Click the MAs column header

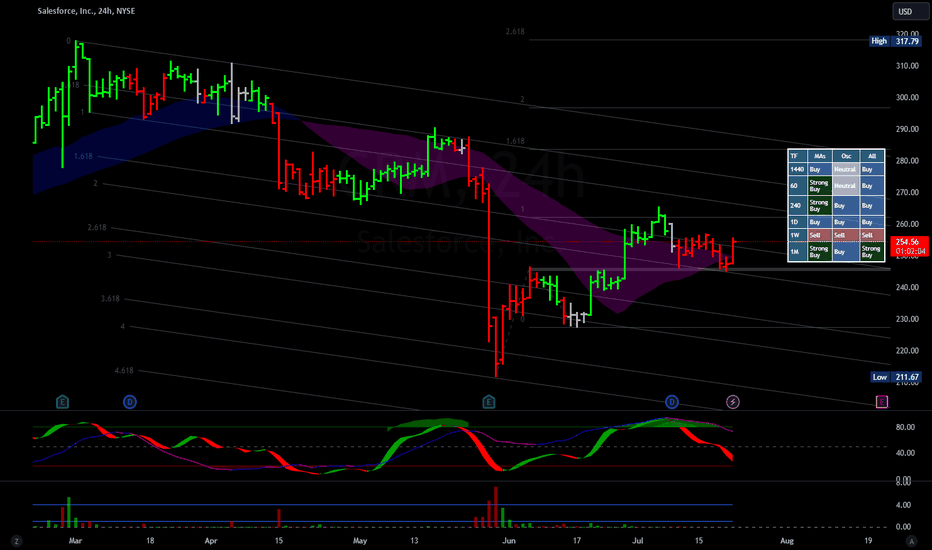(x=820, y=156)
